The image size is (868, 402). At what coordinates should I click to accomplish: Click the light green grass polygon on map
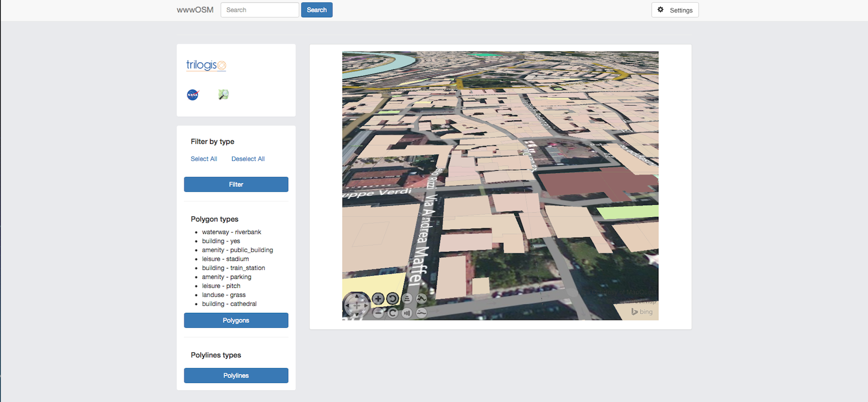tap(628, 211)
